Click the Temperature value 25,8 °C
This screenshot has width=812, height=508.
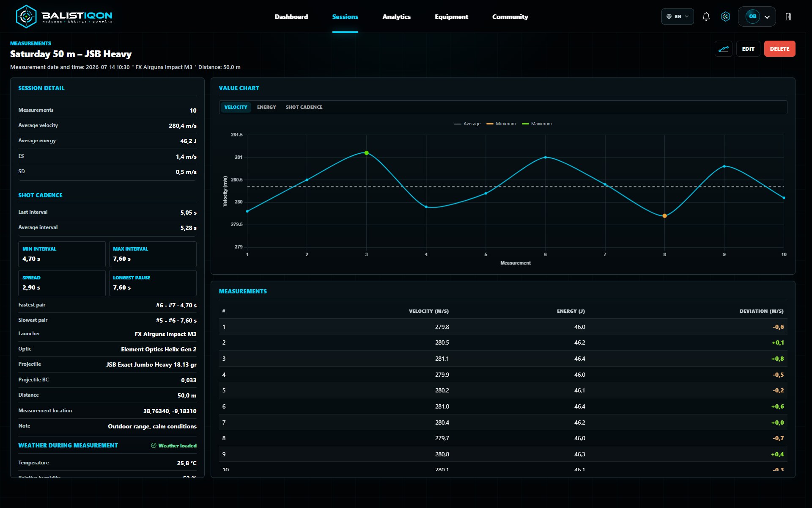tap(187, 463)
